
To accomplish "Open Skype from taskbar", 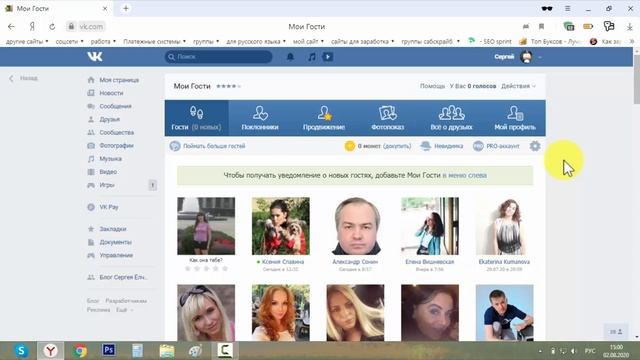I will [x=21, y=351].
